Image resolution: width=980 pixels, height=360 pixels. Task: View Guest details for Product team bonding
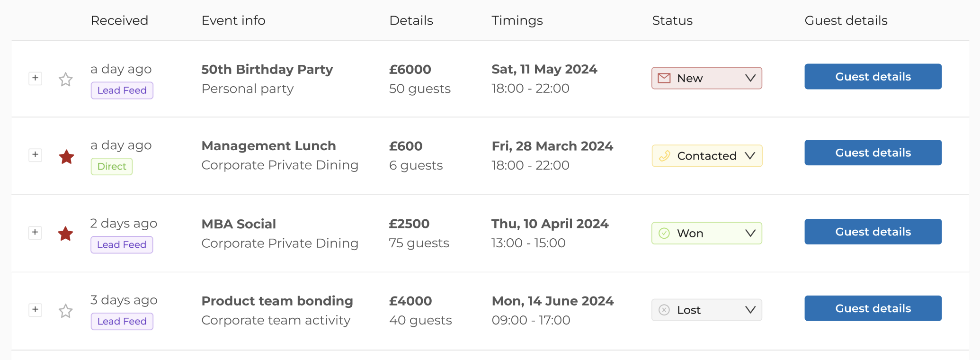[x=873, y=308]
